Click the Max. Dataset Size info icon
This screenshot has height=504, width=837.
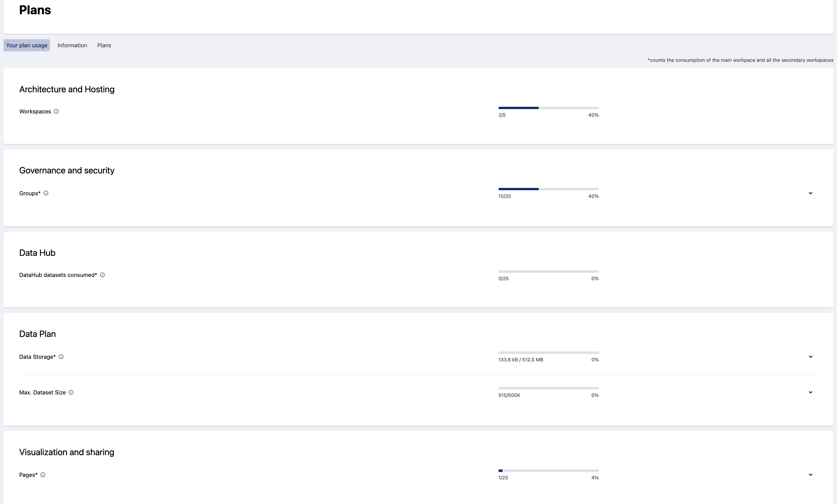click(71, 392)
